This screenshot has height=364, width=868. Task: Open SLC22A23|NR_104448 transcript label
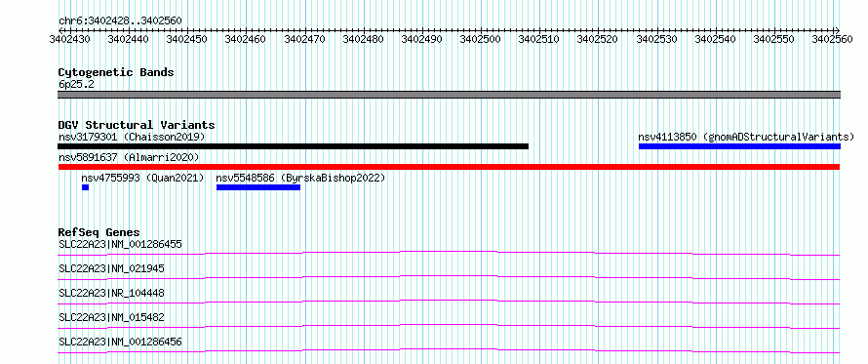(111, 293)
